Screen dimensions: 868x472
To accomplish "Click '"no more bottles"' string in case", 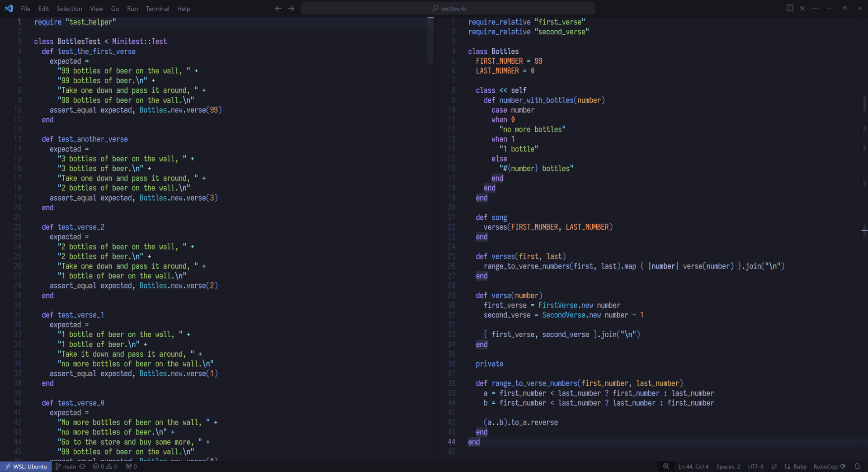I will pyautogui.click(x=533, y=130).
